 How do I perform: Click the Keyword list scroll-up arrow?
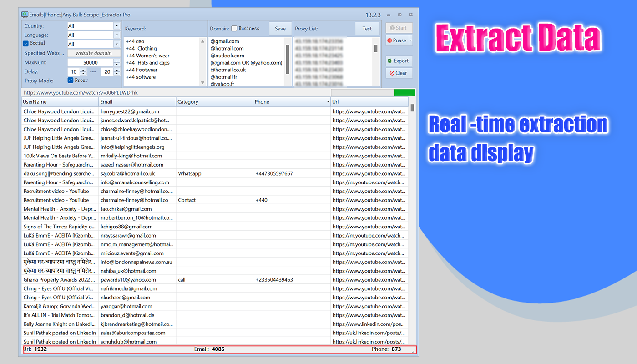click(x=203, y=41)
